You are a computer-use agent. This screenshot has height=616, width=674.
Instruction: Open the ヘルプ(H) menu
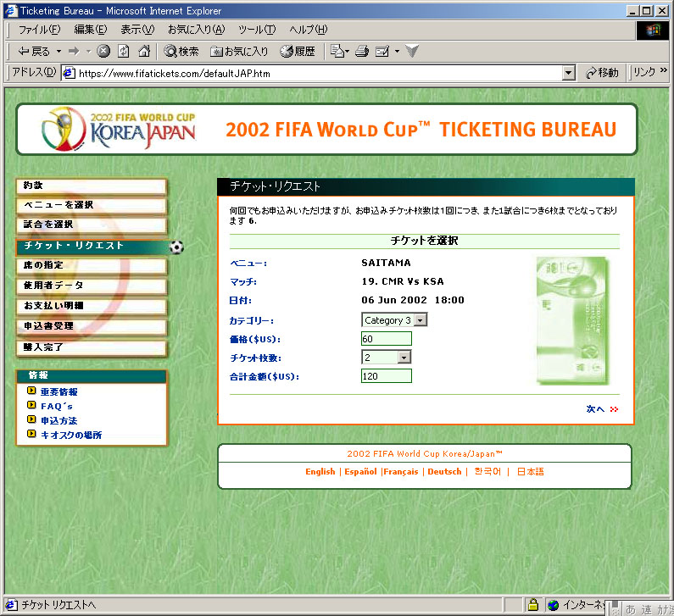tap(309, 29)
